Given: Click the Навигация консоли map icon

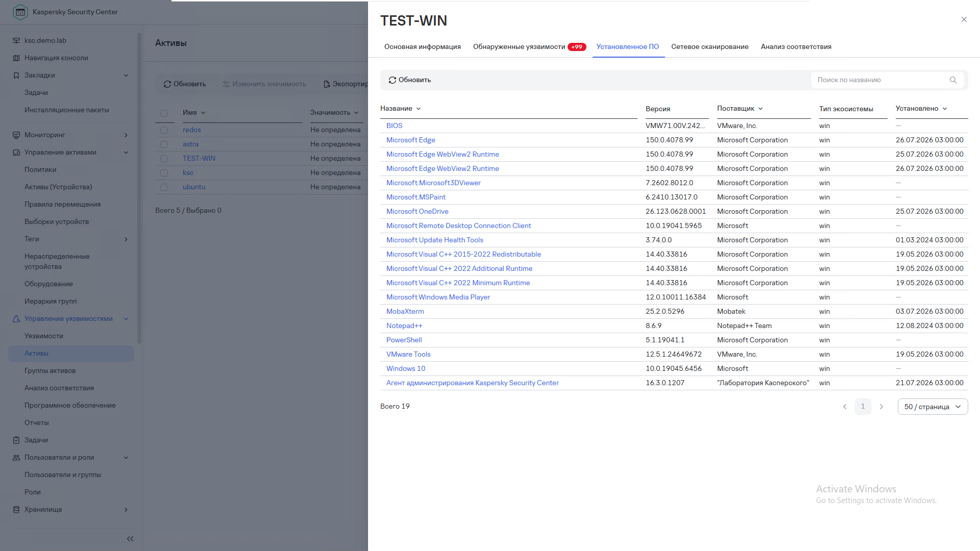Looking at the screenshot, I should 16,58.
